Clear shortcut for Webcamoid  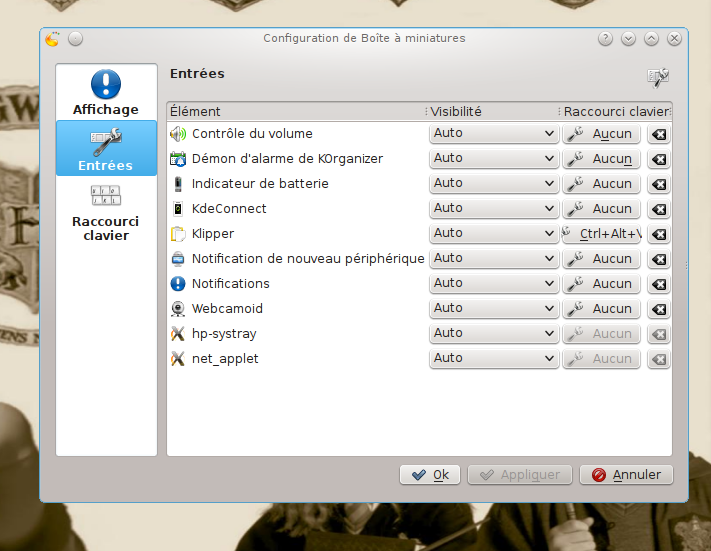click(x=659, y=309)
